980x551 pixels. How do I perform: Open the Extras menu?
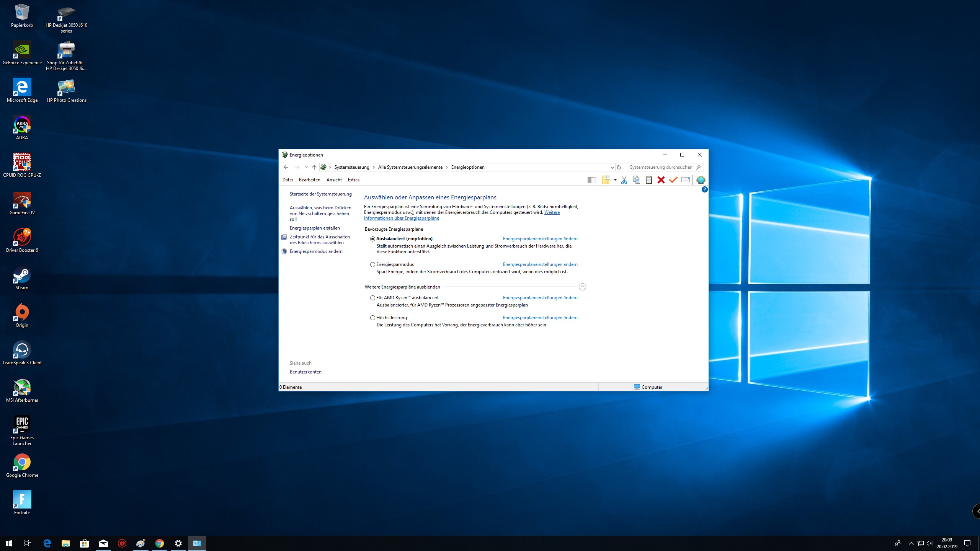[x=353, y=180]
